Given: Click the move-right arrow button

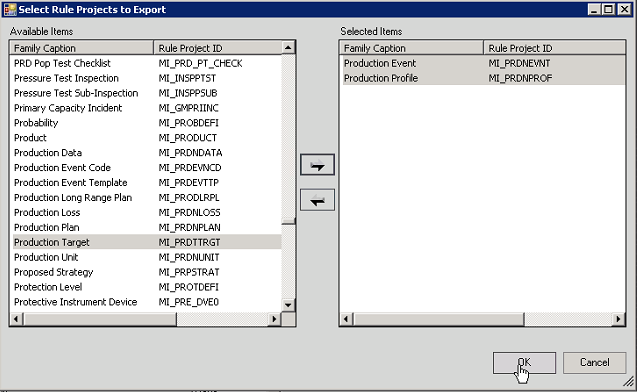Looking at the screenshot, I should tap(317, 165).
